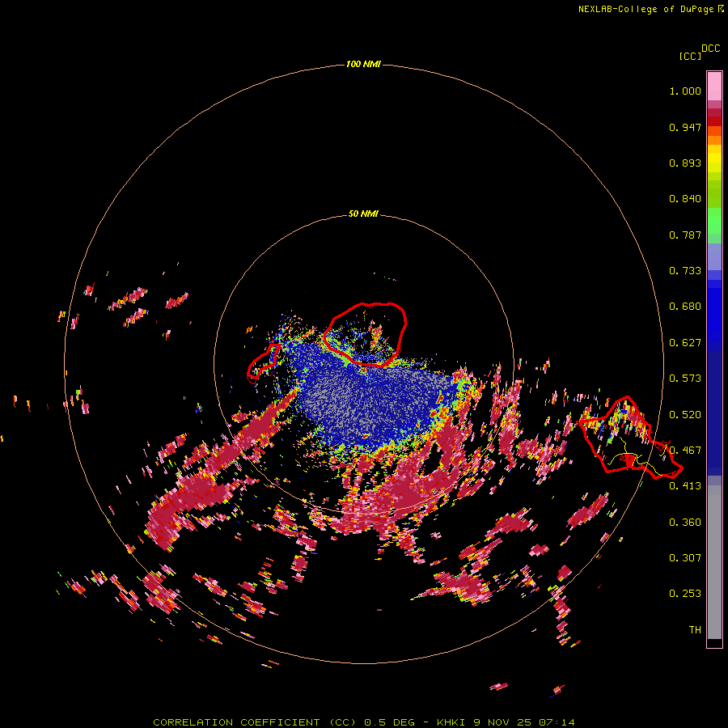Click the 1.000 color scale value
Screen dimensions: 728x728
pyautogui.click(x=685, y=91)
